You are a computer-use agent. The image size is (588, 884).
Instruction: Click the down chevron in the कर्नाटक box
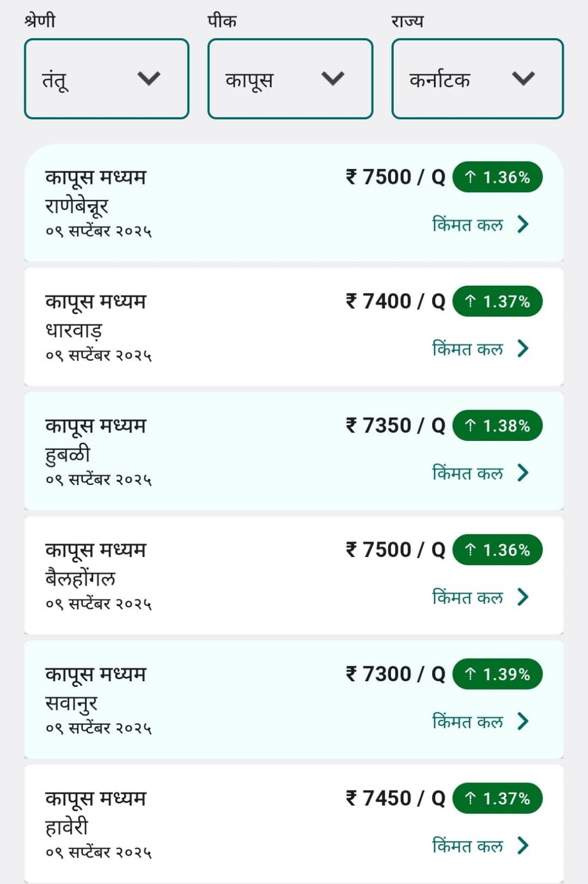pyautogui.click(x=523, y=78)
